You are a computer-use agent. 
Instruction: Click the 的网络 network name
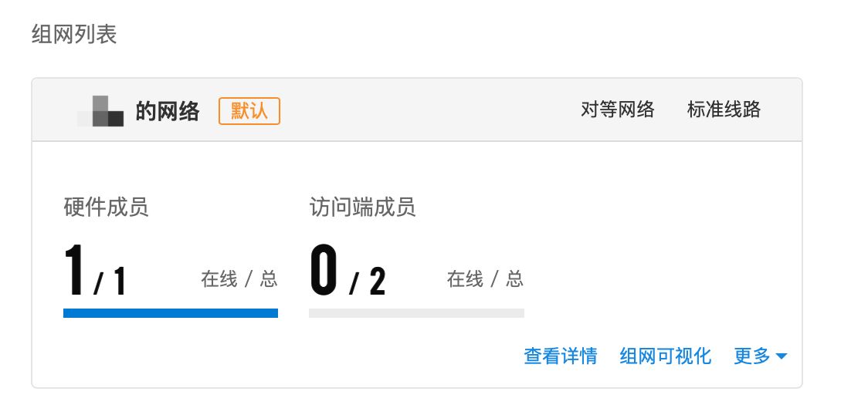[168, 111]
